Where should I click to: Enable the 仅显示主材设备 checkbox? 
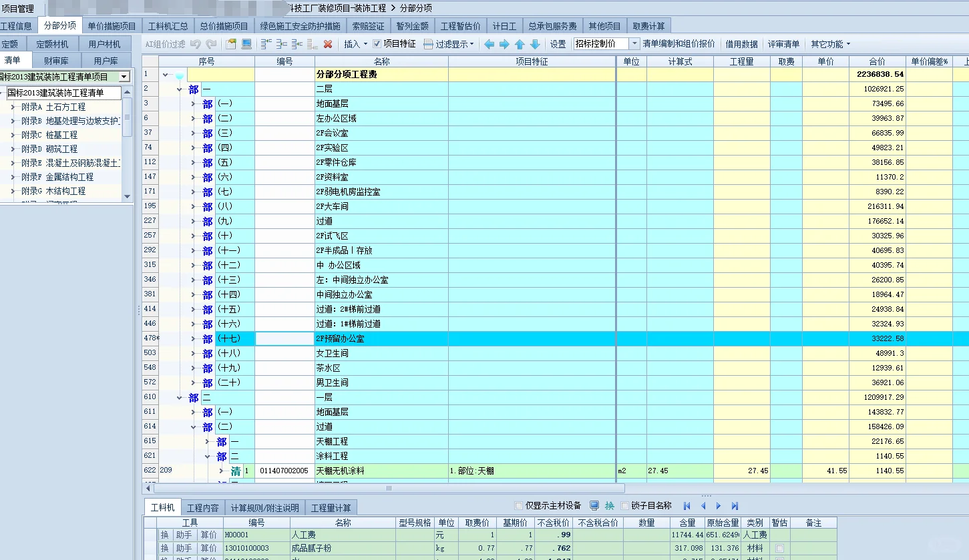(518, 506)
